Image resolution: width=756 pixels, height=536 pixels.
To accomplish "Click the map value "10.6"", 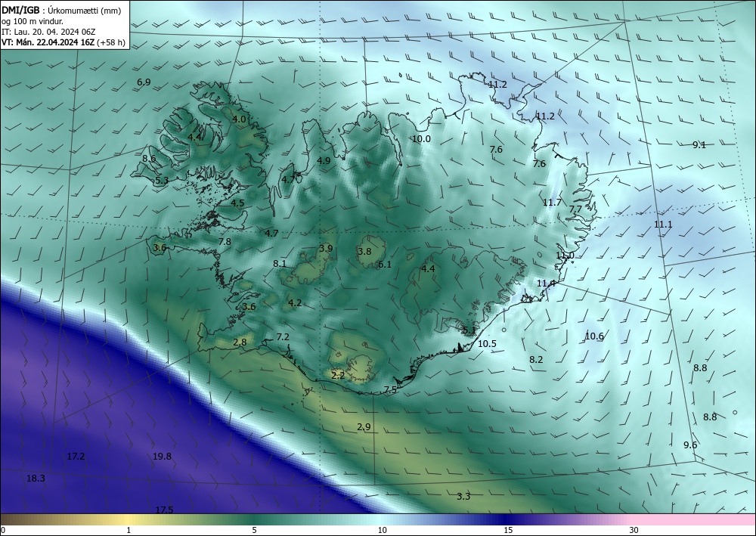I will click(x=594, y=336).
